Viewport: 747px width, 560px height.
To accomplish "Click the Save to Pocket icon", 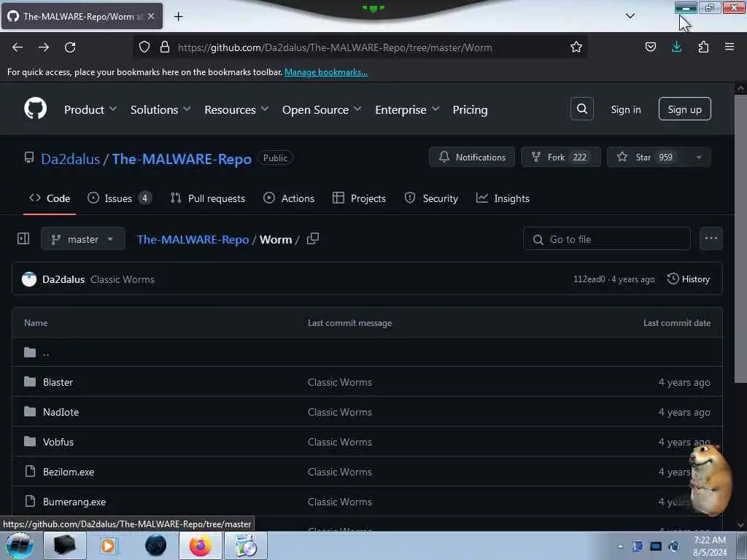I will tap(650, 47).
